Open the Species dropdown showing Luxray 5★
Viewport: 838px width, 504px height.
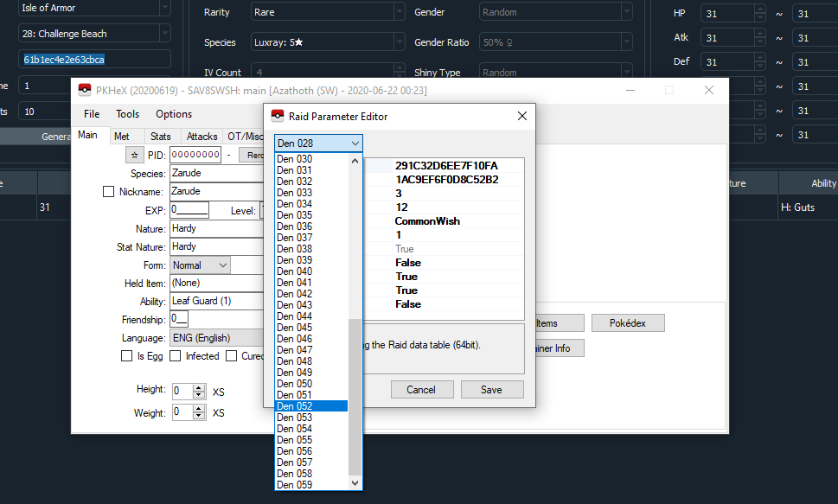[x=400, y=41]
